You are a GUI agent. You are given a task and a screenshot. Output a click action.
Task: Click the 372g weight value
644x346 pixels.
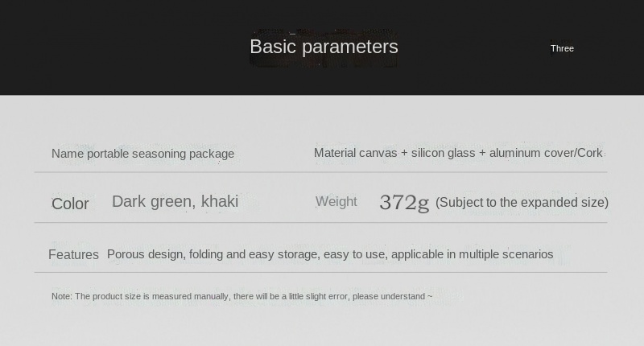point(404,203)
